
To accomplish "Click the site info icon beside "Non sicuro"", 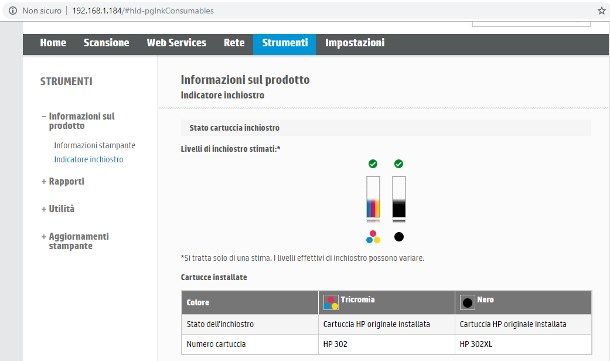I will pos(13,11).
